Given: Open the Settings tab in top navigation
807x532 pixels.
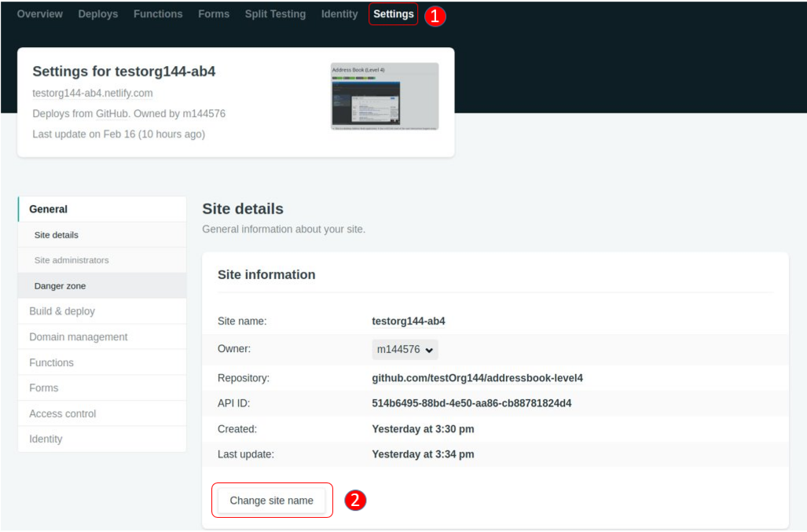Looking at the screenshot, I should (x=393, y=13).
